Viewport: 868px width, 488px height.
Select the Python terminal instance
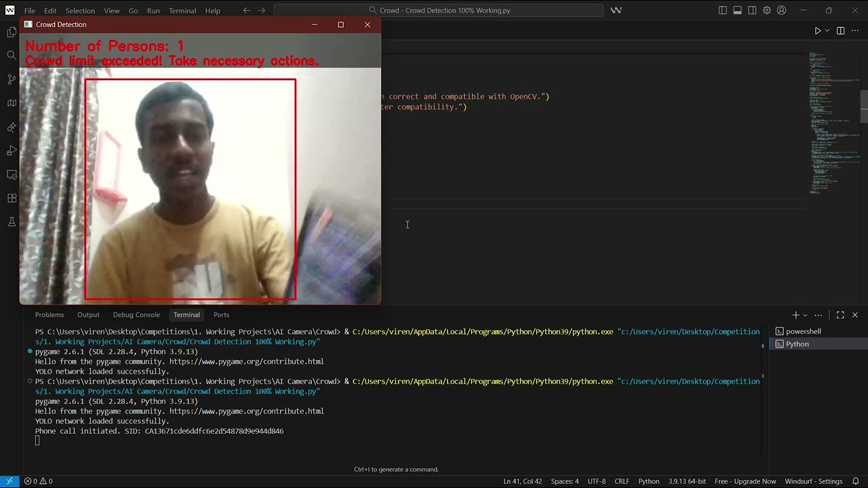pyautogui.click(x=818, y=344)
